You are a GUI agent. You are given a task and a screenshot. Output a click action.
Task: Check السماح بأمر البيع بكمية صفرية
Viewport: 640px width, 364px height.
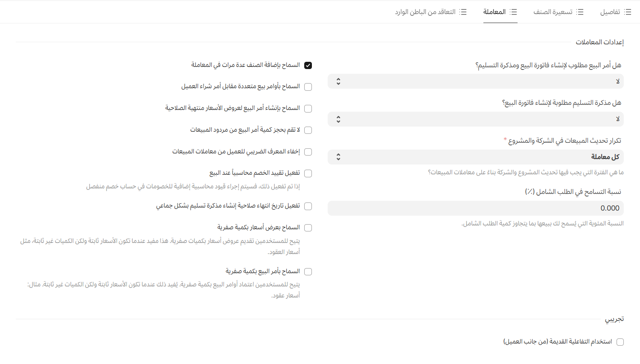tap(308, 272)
